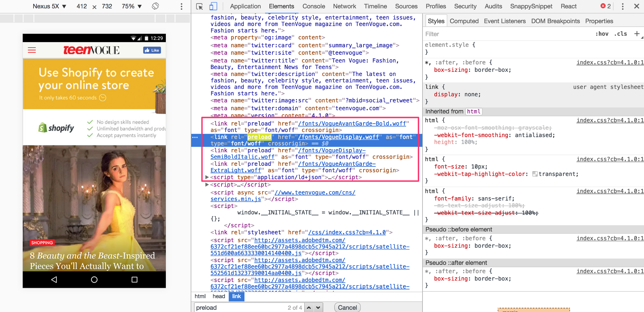This screenshot has width=644, height=312.
Task: Click the transparent color swatch
Action: click(535, 174)
